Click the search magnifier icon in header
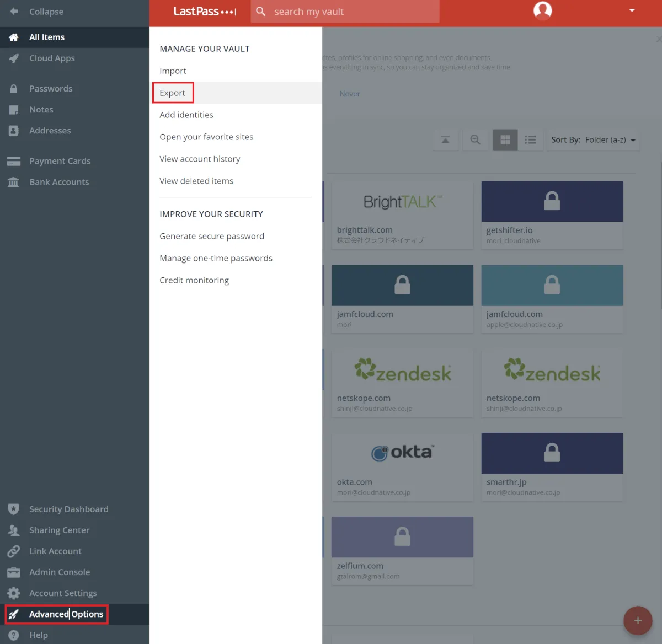 click(x=261, y=12)
